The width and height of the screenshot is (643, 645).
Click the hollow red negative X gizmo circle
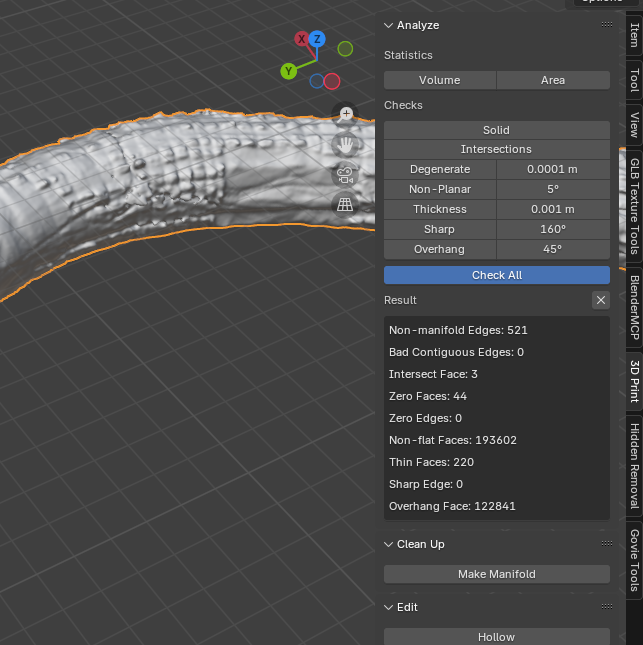tap(332, 81)
